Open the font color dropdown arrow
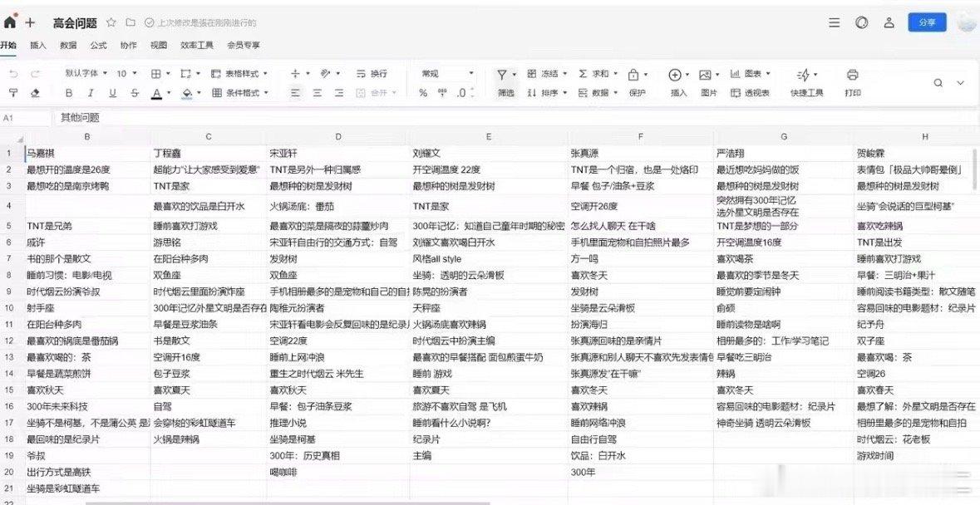 click(169, 93)
